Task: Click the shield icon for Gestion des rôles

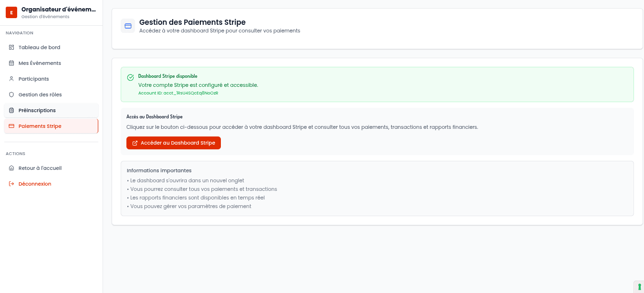Action: click(x=11, y=94)
